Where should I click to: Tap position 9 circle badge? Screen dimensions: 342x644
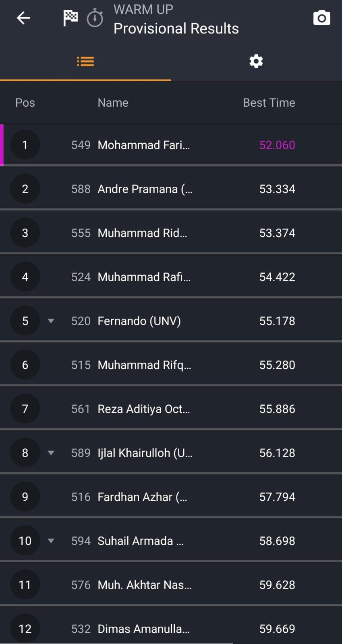[25, 497]
